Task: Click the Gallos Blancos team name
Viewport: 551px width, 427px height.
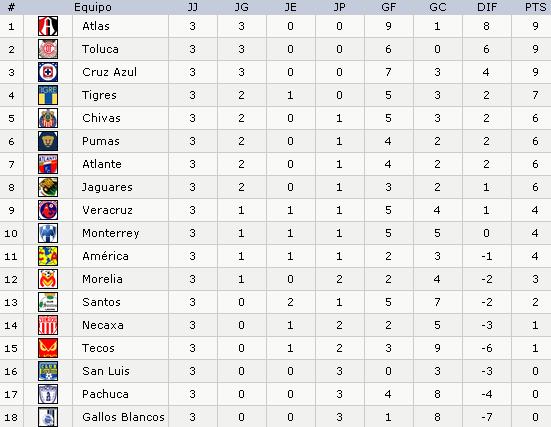Action: (123, 417)
